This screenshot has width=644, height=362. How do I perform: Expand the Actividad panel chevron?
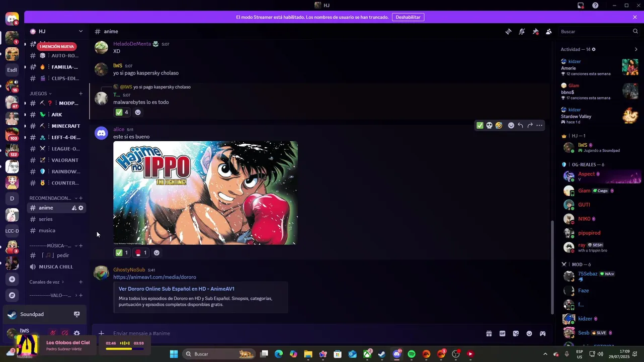[636, 49]
